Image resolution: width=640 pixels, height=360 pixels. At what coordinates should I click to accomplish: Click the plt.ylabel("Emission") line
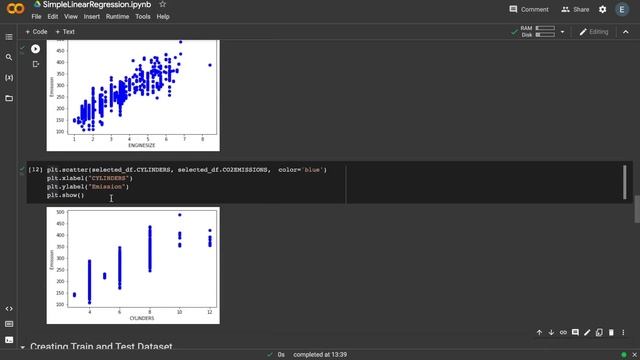(x=87, y=187)
